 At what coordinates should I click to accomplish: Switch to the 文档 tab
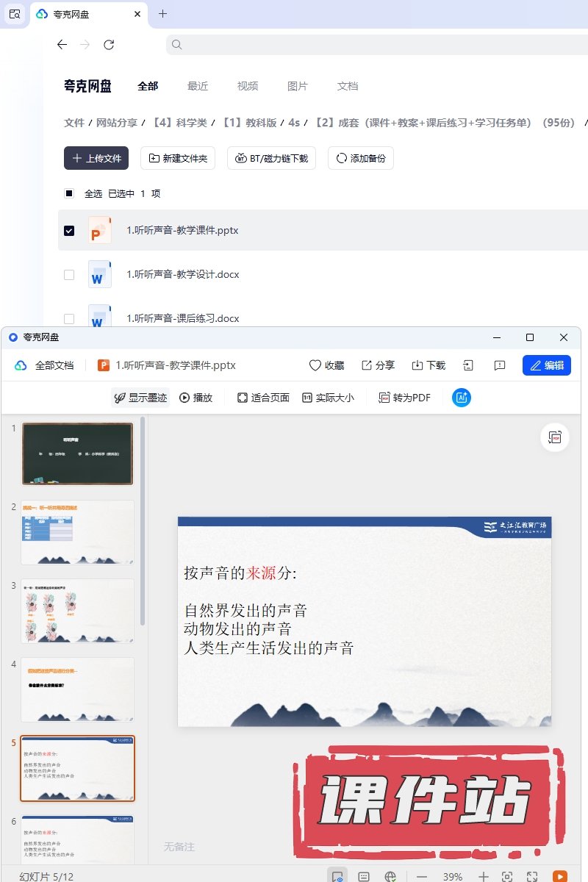(348, 86)
